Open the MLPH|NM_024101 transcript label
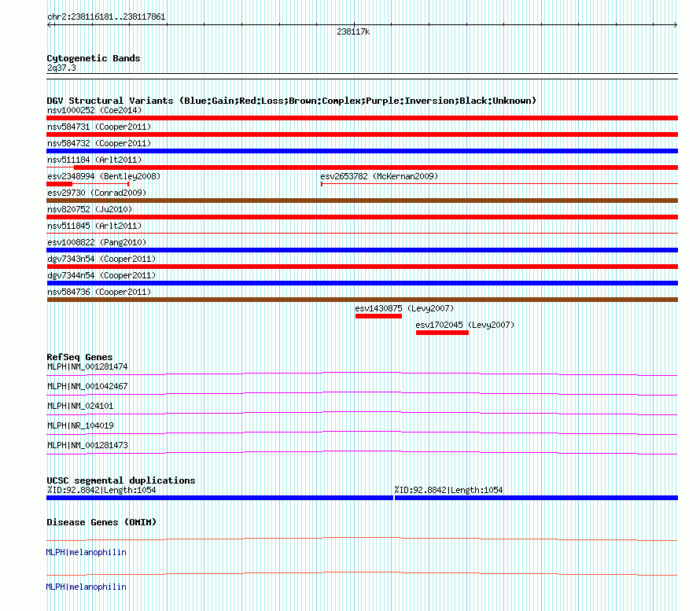Screen dimensions: 700x611 (x=80, y=406)
